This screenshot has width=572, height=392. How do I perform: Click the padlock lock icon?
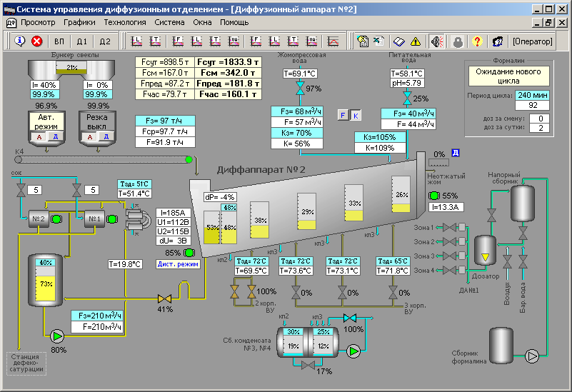coord(458,41)
